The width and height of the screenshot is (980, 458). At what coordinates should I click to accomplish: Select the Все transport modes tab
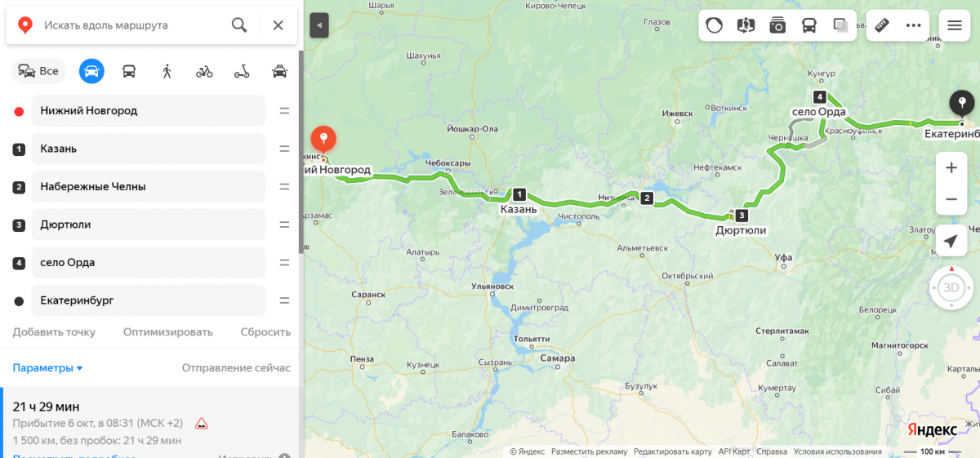[x=38, y=71]
